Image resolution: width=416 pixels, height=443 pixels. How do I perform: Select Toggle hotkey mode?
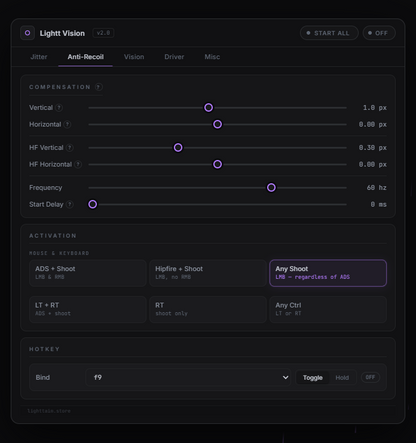click(x=313, y=378)
